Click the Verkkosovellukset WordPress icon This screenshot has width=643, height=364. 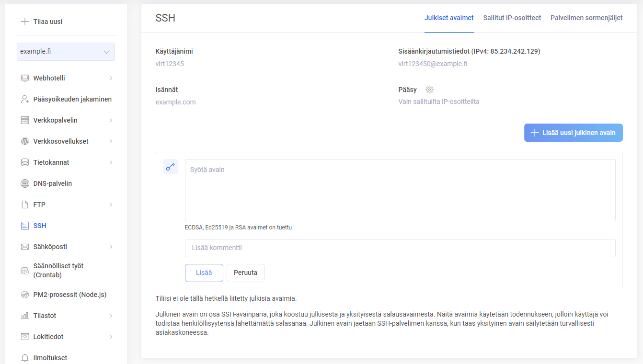point(25,141)
